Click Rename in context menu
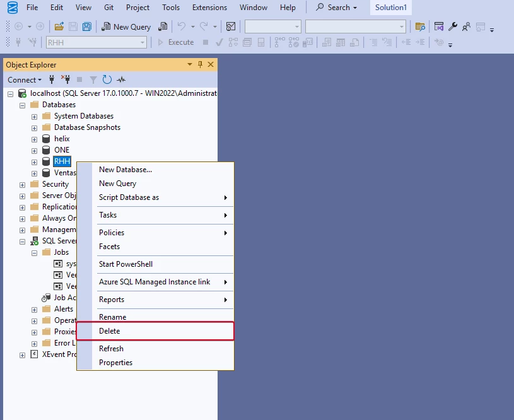The height and width of the screenshot is (420, 514). tap(155, 317)
